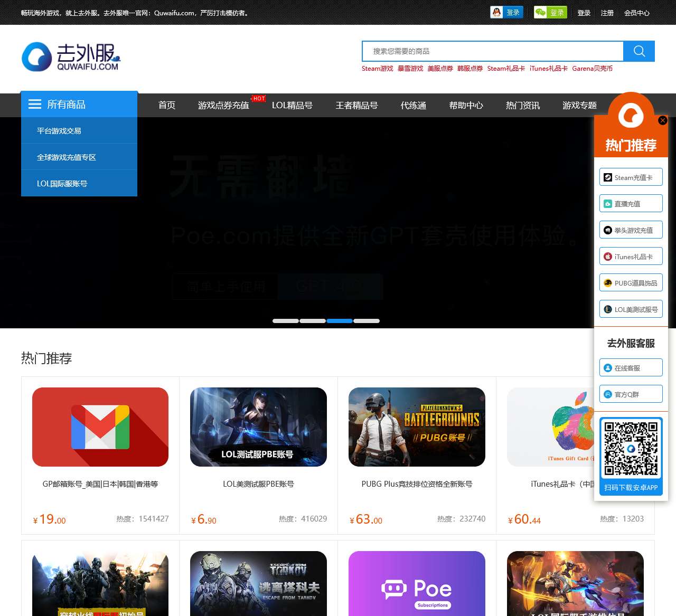The height and width of the screenshot is (616, 676).
Task: Click the ¥6.90 price
Action: click(204, 519)
